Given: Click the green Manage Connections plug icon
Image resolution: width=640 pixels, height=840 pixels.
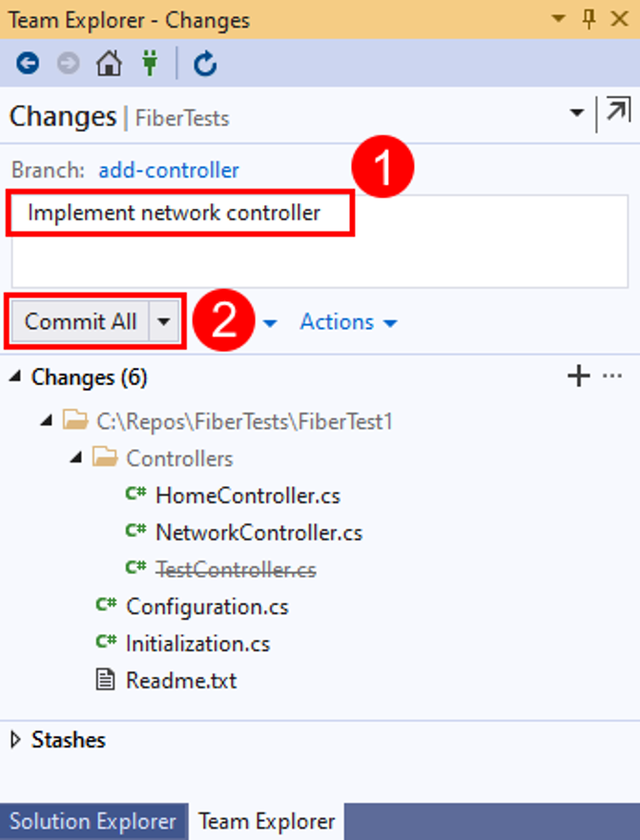Looking at the screenshot, I should coord(150,64).
